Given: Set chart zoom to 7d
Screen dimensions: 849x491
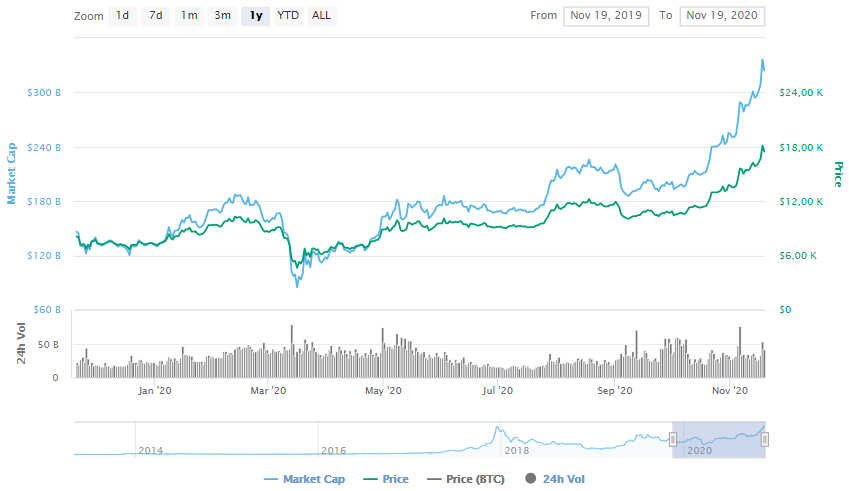Looking at the screenshot, I should 156,16.
